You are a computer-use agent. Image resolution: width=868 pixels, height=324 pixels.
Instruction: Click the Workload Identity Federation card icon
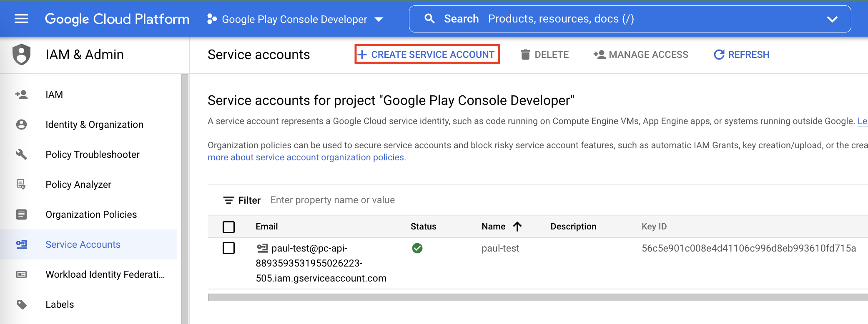click(21, 274)
